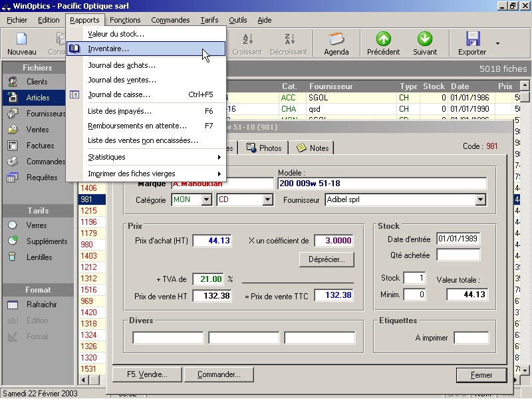The width and height of the screenshot is (532, 399).
Task: Select Verres in the Tarifs panel
Action: point(37,225)
